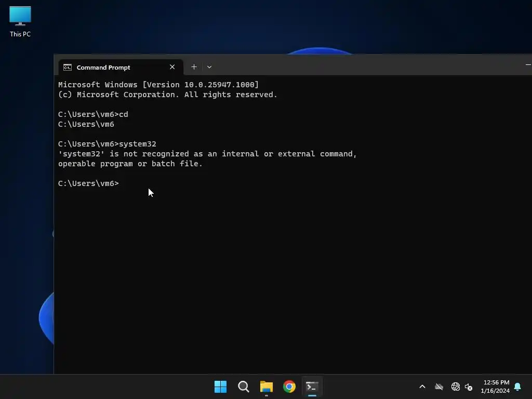
Task: Click the 'Microsoft Windows [Version 10.0.25947.1000]' line
Action: tap(158, 85)
